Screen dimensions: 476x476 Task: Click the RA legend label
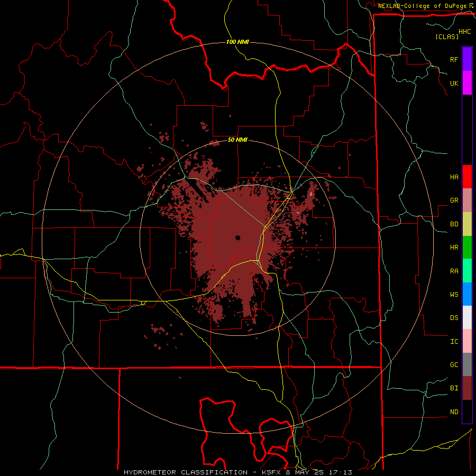454,271
